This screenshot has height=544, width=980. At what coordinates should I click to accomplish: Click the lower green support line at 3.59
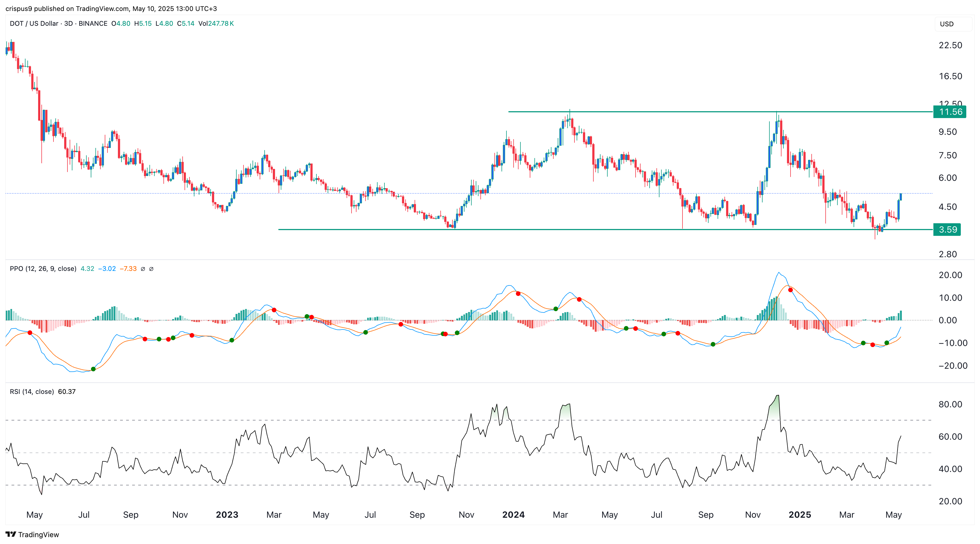[x=571, y=230]
